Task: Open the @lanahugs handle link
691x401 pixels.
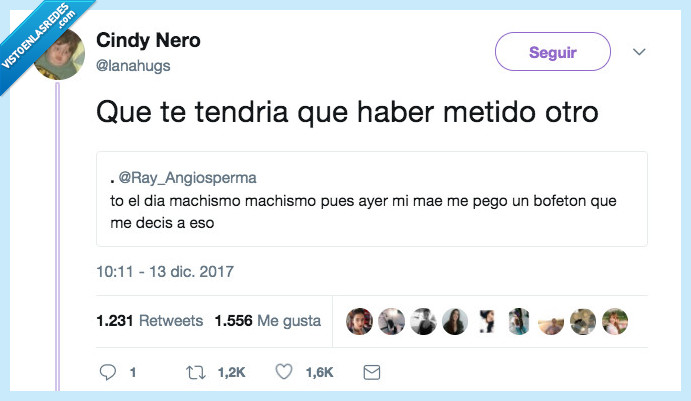Action: (x=133, y=66)
